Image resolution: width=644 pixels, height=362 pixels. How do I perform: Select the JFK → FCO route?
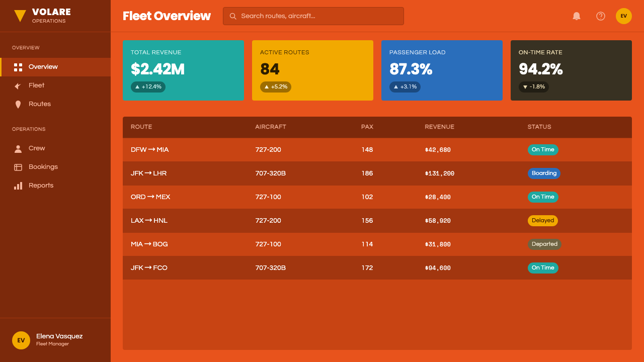[377, 268]
